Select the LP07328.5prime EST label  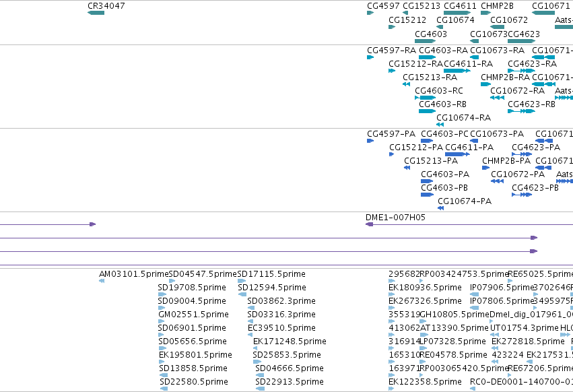pyautogui.click(x=452, y=341)
